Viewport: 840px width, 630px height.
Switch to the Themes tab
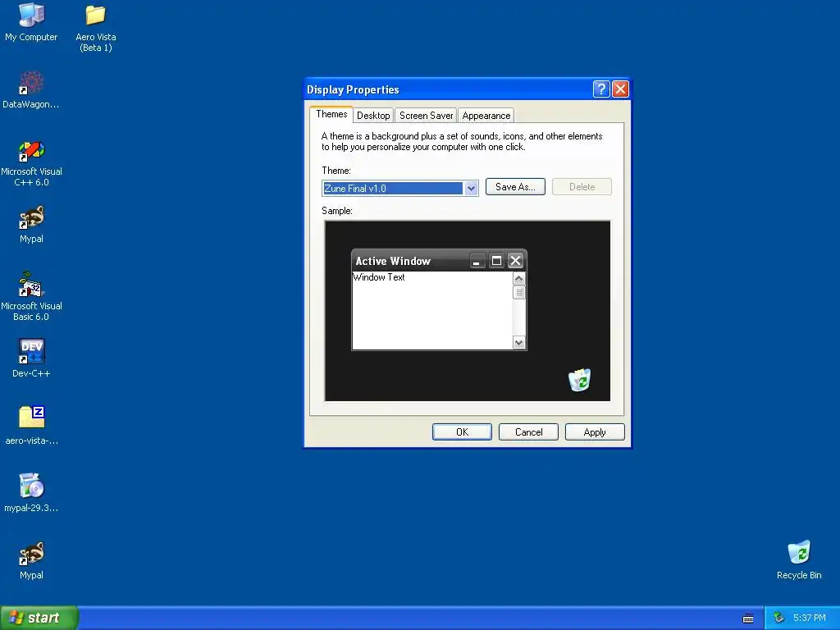click(x=331, y=114)
